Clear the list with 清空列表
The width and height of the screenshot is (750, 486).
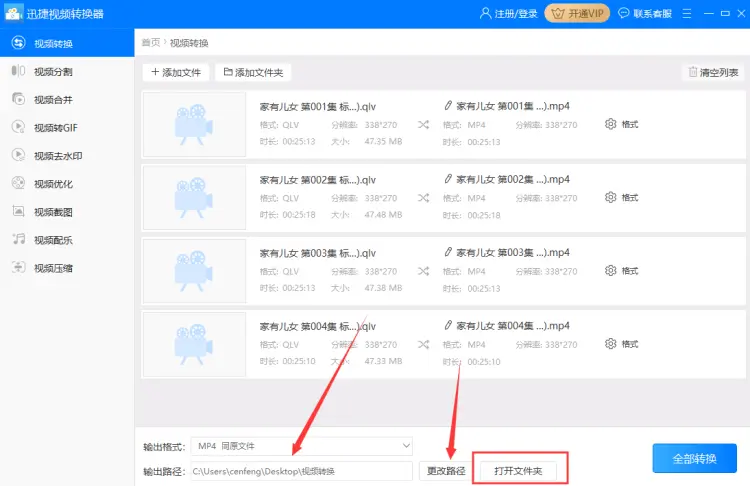point(713,72)
